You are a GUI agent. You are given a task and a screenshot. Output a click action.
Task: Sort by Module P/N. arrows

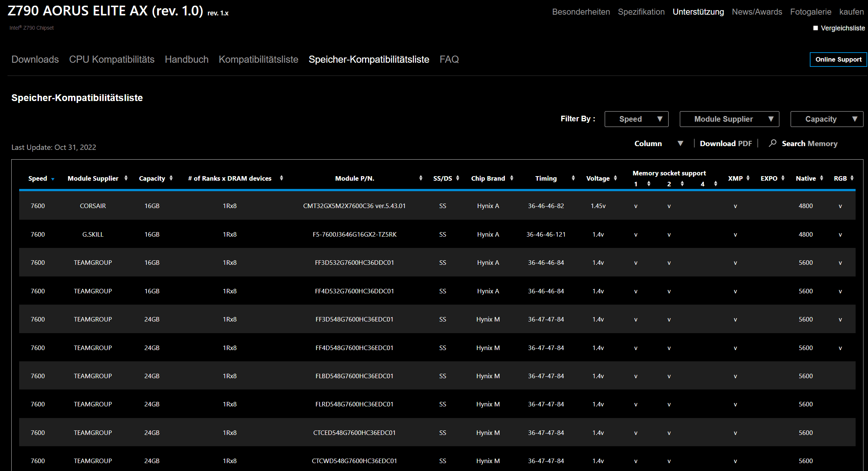(x=421, y=178)
